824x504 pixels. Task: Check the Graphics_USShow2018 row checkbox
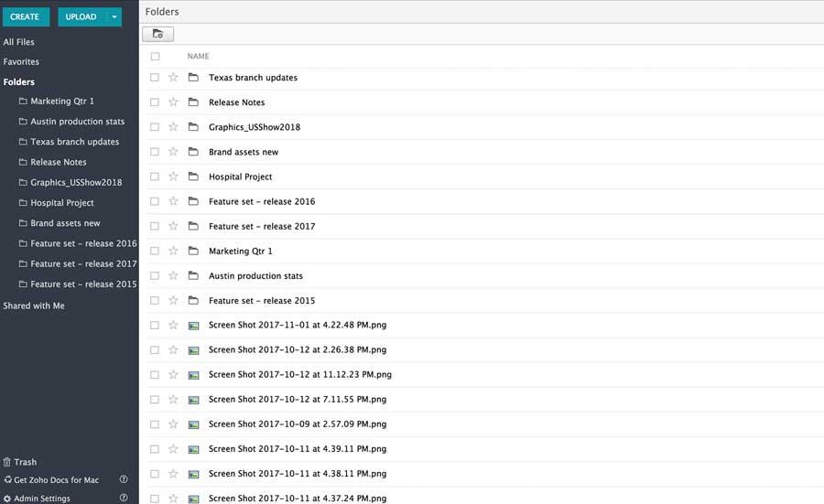tap(155, 127)
